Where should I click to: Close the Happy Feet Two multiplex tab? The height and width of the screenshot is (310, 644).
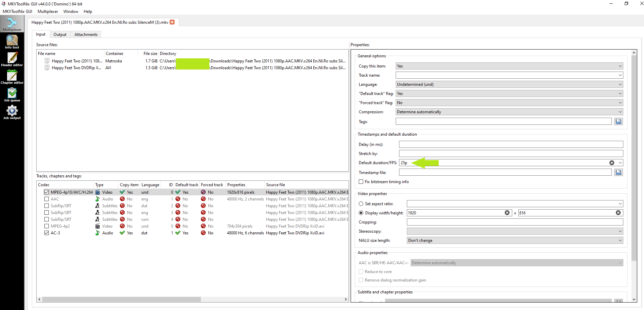pos(172,22)
